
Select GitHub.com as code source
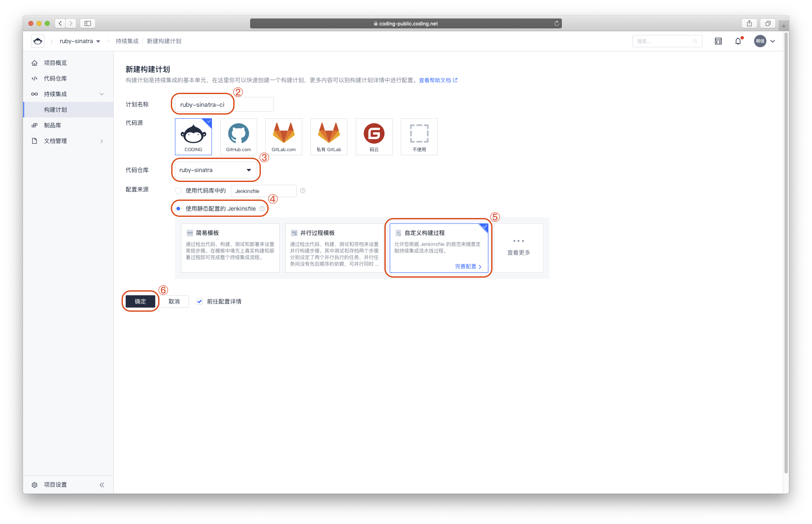(x=238, y=136)
